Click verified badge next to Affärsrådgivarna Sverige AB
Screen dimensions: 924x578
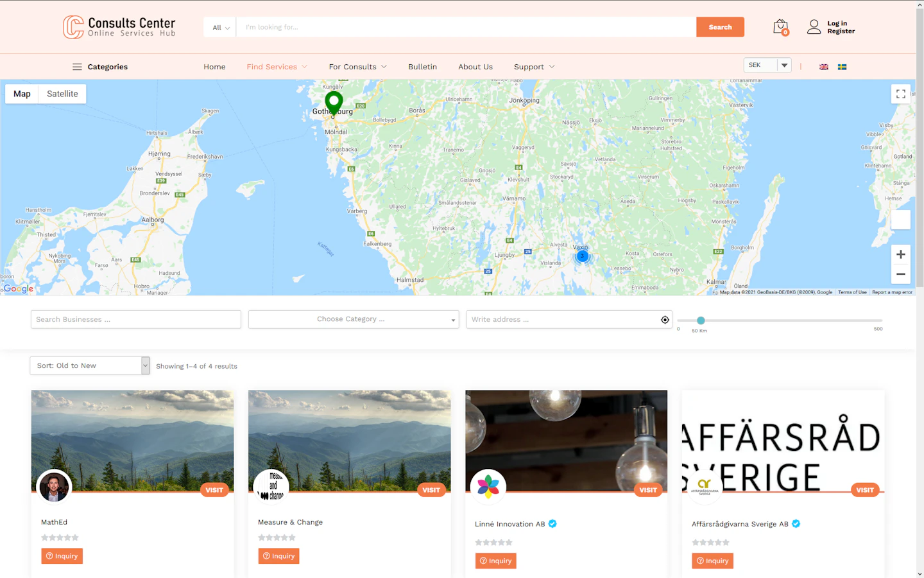796,524
